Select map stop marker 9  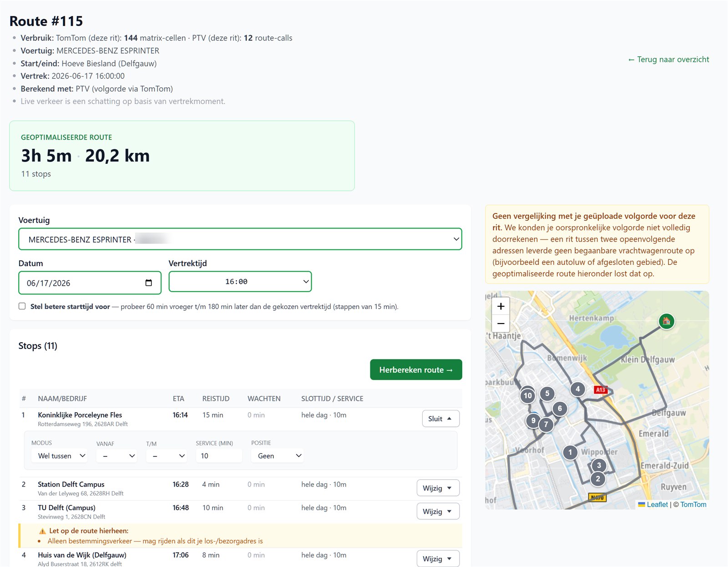click(x=533, y=420)
